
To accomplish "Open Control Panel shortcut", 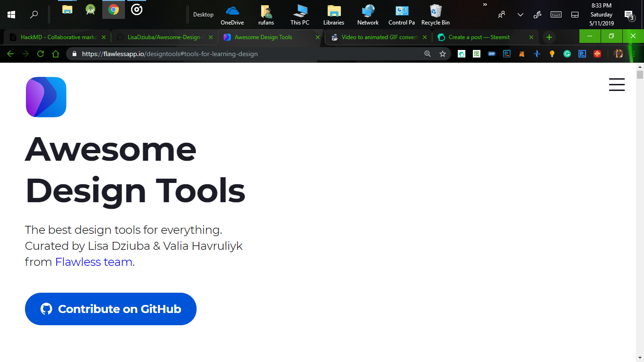I will [x=402, y=15].
